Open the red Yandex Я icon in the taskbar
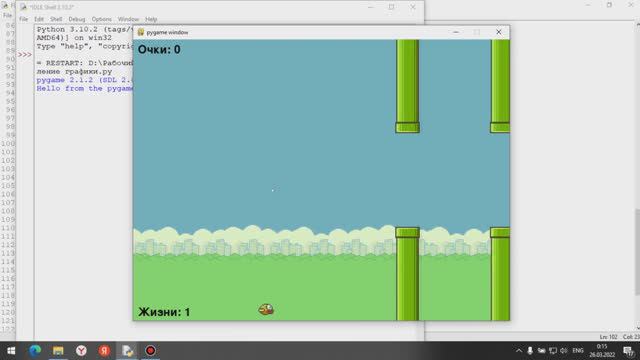Viewport: 640px width, 360px height. pos(104,351)
